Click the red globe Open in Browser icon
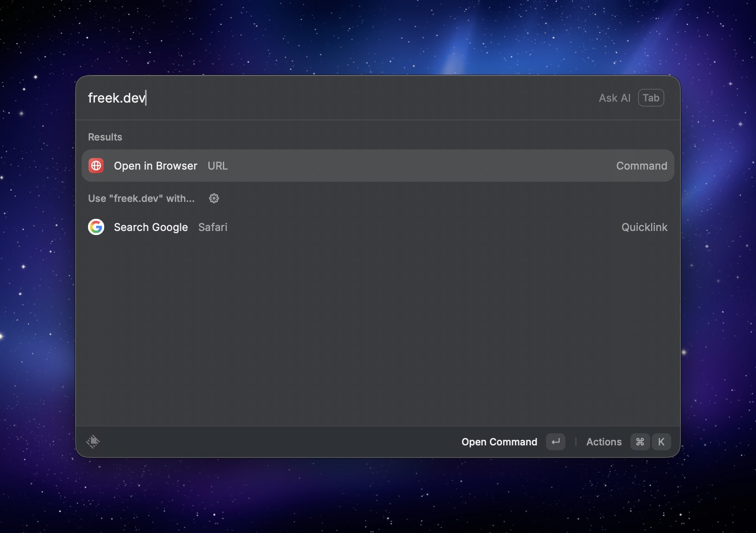This screenshot has width=756, height=533. coord(96,166)
